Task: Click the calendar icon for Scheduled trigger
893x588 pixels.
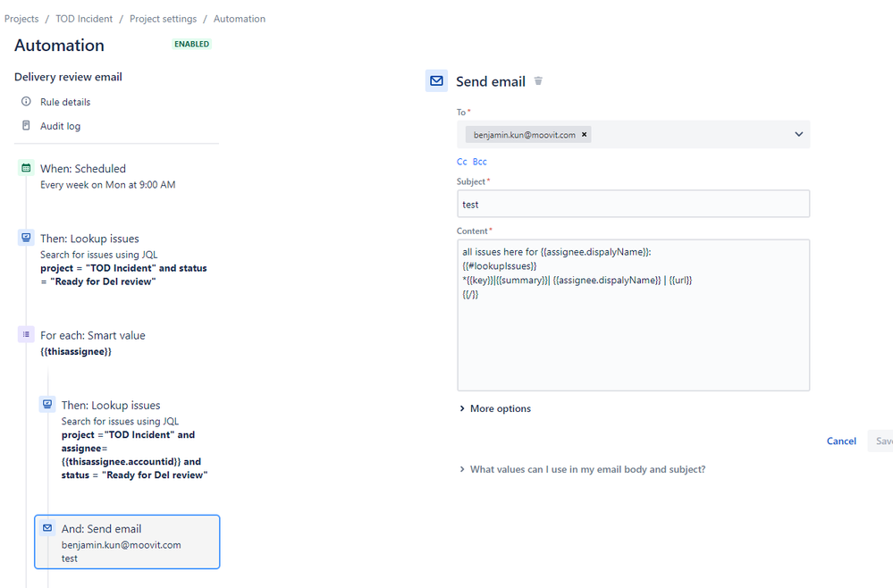Action: click(x=26, y=168)
